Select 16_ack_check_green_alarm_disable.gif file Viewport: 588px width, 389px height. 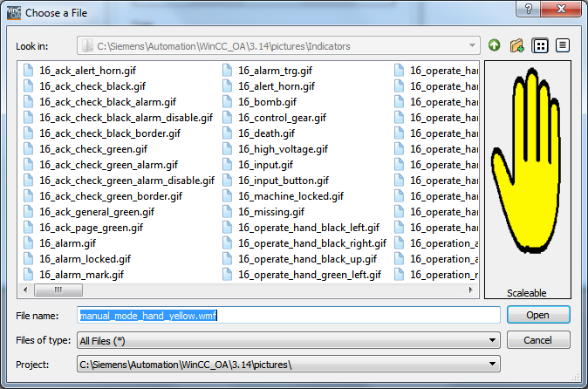click(x=127, y=181)
